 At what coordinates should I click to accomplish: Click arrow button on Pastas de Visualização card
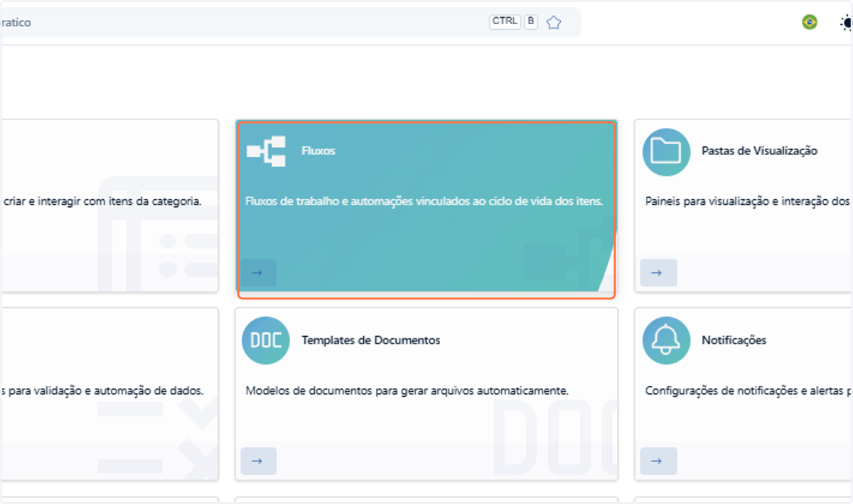point(658,272)
